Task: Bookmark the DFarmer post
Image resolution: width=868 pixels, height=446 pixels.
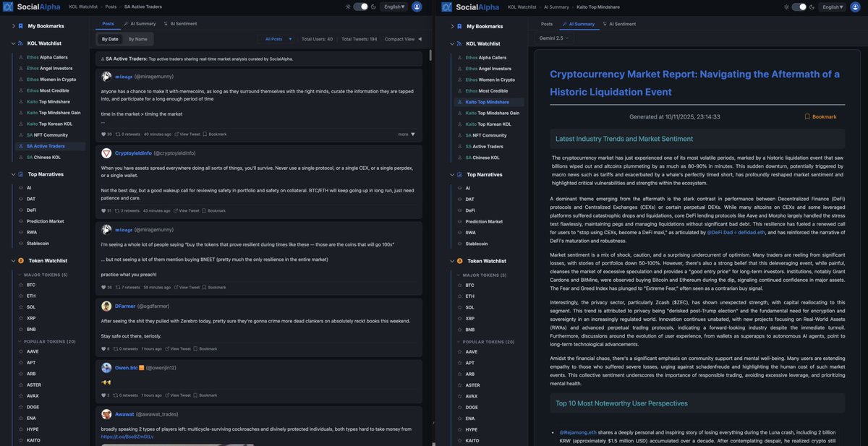Action: (x=205, y=348)
